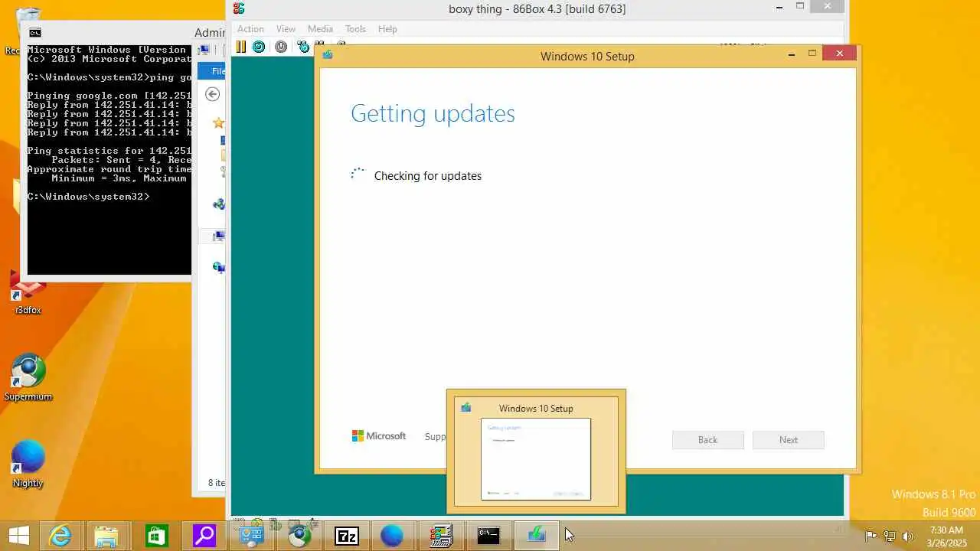Open the Media menu in 86Box
Viewport: 980px width, 551px height.
320,29
